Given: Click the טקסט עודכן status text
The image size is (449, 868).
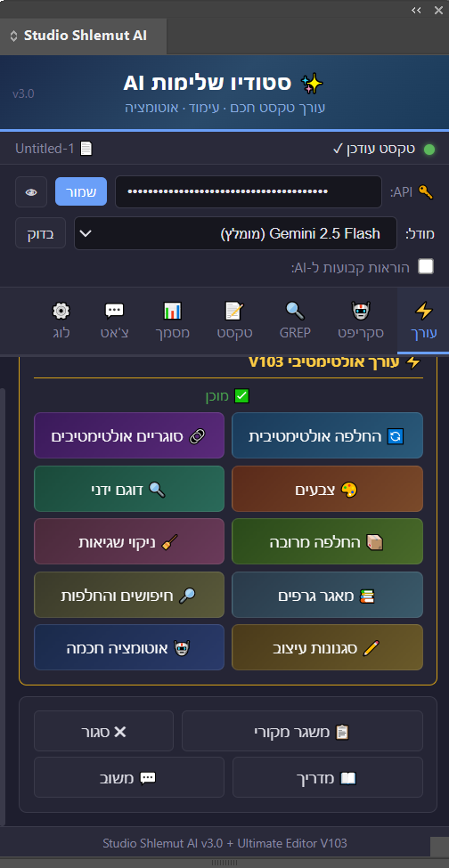Looking at the screenshot, I should click(x=373, y=149).
